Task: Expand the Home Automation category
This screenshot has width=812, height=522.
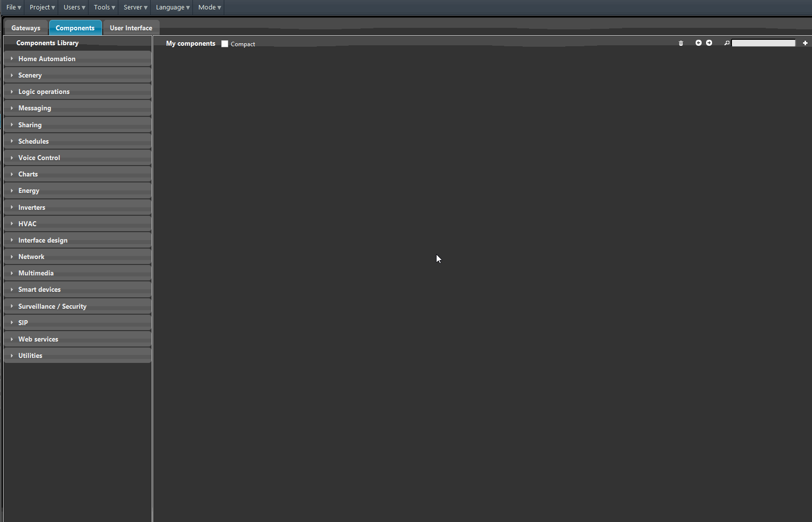Action: [78, 59]
